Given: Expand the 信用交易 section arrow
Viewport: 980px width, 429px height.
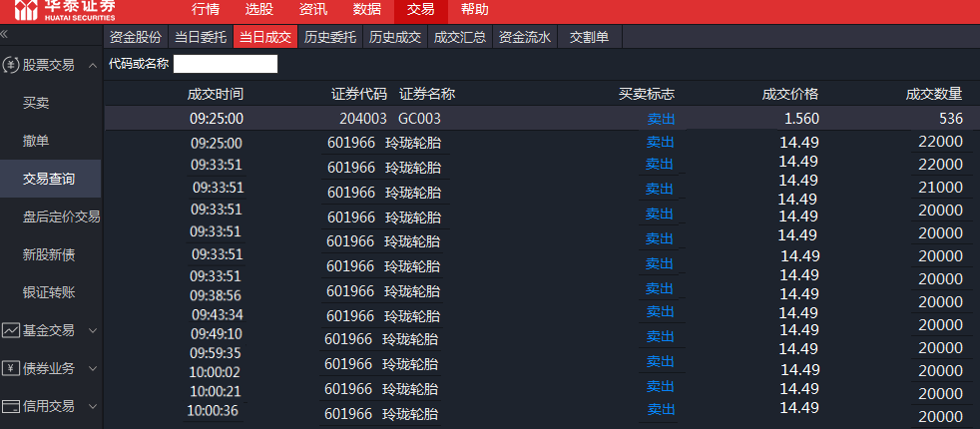Looking at the screenshot, I should pos(93,406).
